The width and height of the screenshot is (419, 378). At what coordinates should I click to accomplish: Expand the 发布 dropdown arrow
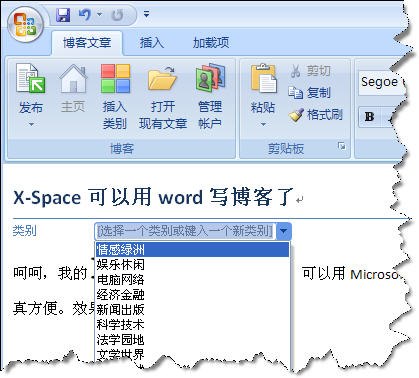pos(31,124)
